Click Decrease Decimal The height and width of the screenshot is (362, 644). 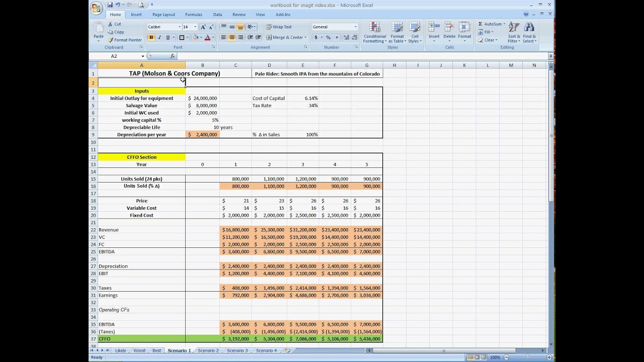pos(354,37)
